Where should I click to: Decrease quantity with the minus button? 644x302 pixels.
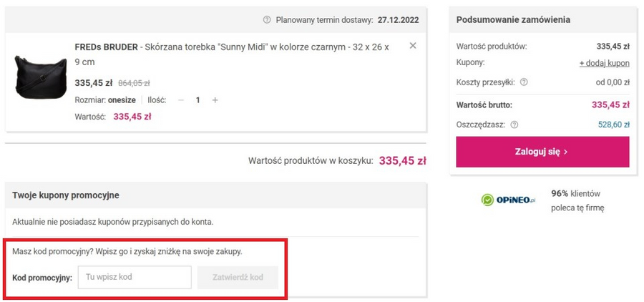pyautogui.click(x=181, y=100)
